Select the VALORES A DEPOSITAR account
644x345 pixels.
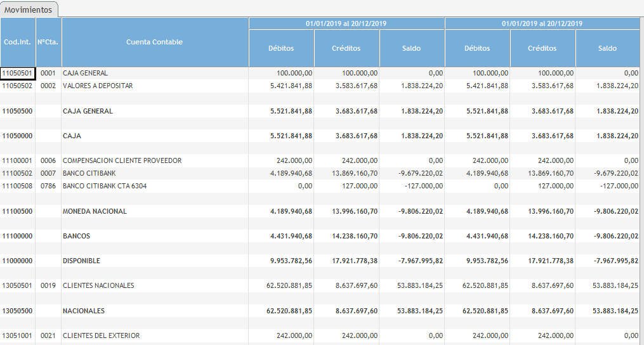point(98,86)
